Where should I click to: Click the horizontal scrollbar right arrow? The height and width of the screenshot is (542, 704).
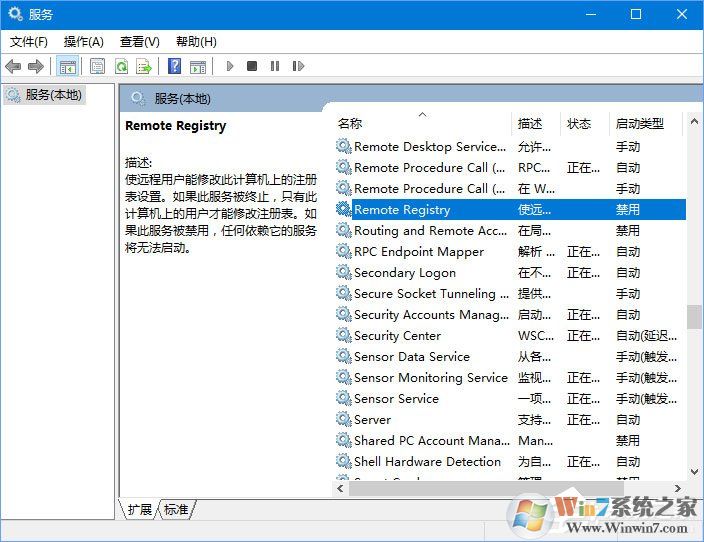coord(678,488)
